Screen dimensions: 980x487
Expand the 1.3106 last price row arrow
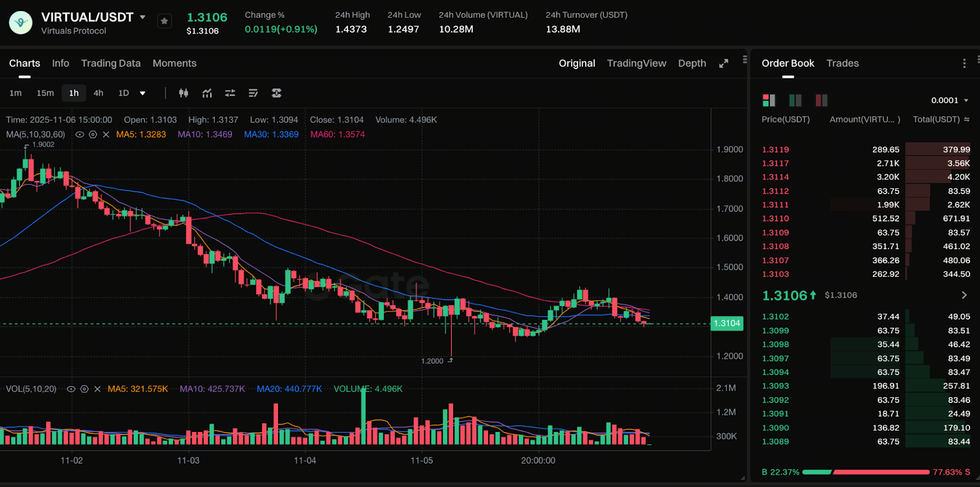(x=964, y=295)
